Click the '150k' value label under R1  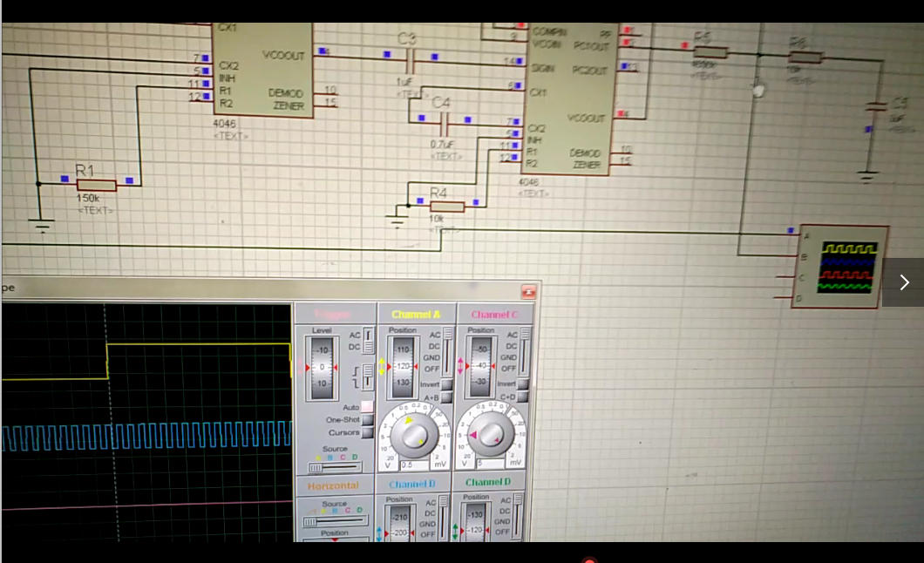[88, 198]
